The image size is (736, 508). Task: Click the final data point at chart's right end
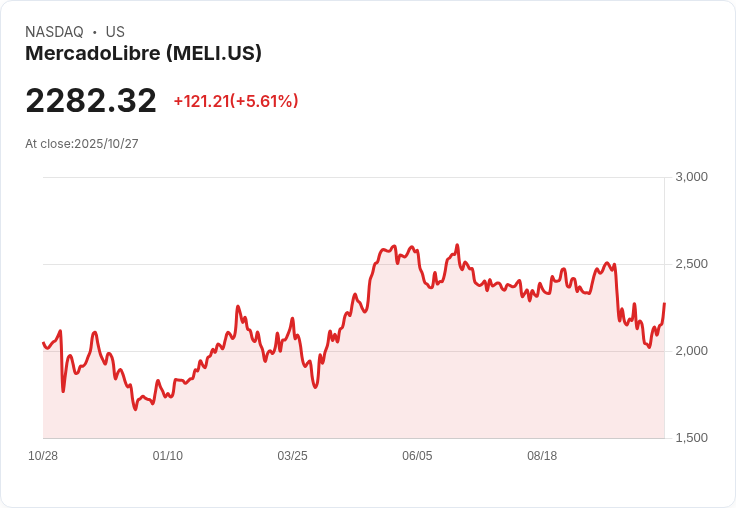click(x=665, y=304)
